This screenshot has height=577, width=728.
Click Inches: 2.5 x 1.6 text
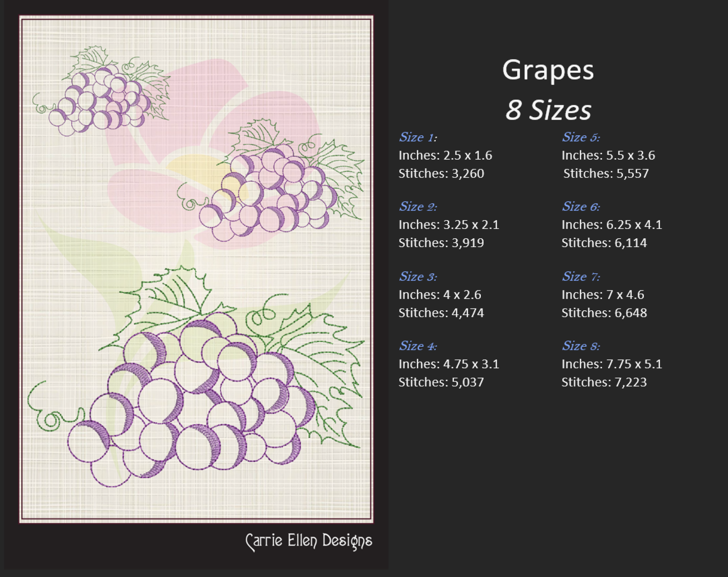[x=445, y=155]
